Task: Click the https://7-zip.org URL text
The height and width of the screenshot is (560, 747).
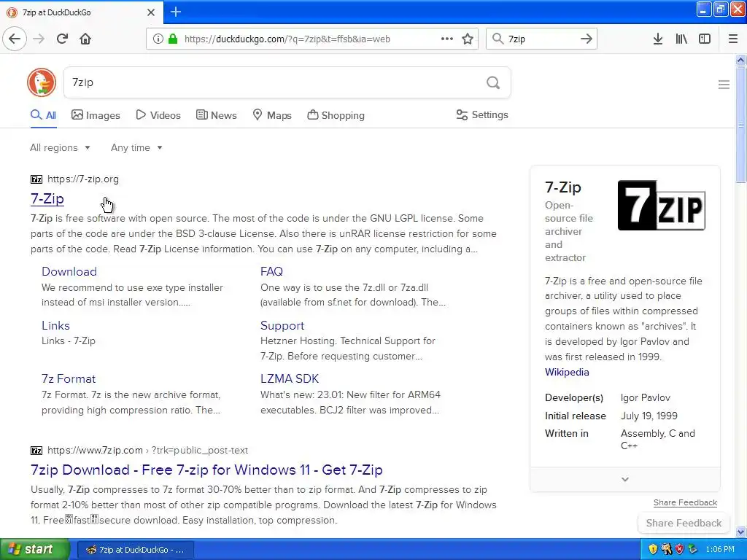Action: pyautogui.click(x=83, y=179)
